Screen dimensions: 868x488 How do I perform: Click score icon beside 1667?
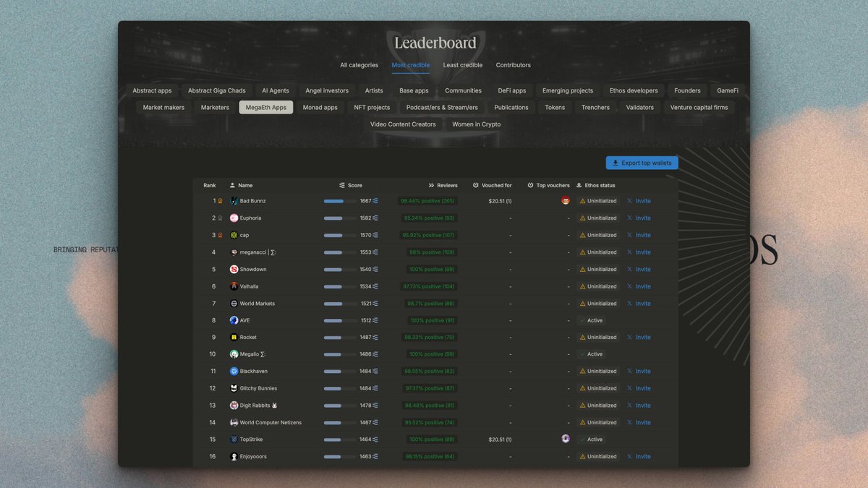375,201
